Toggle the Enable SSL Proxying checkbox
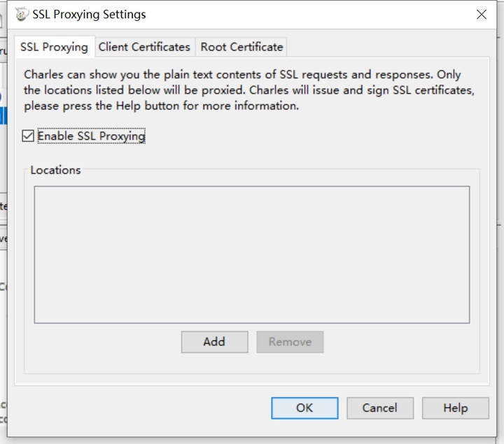Screen dimensions: 504x444 [x=28, y=136]
